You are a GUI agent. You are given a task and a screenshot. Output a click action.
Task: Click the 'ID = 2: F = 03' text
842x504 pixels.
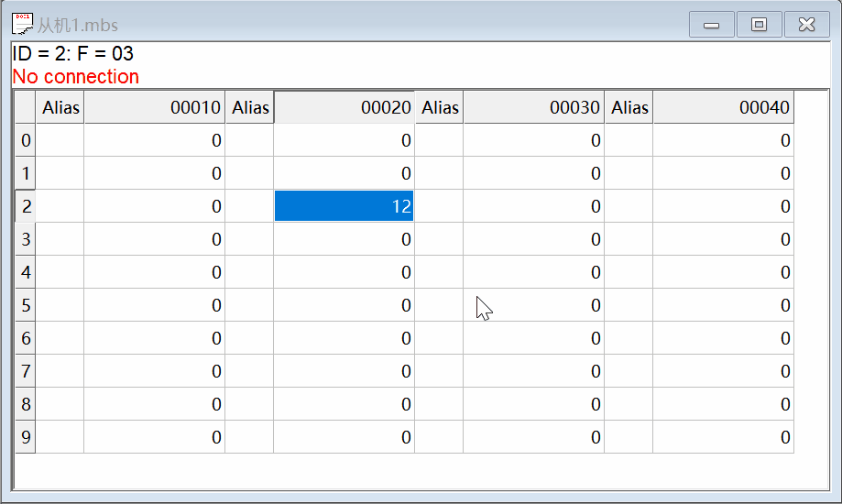(72, 53)
